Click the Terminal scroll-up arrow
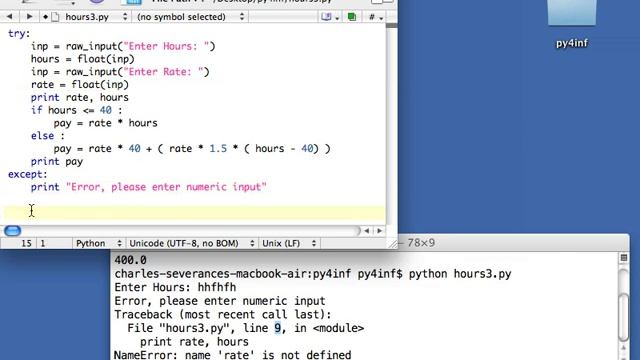 pos(624,348)
